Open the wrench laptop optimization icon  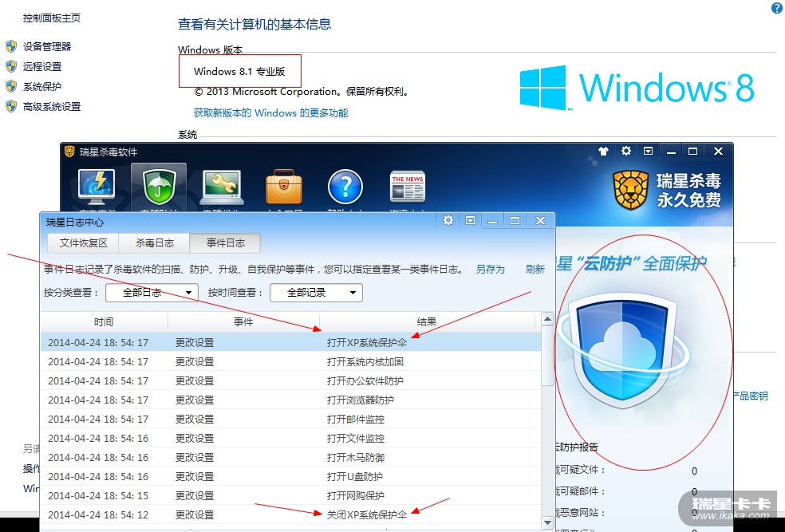[222, 187]
